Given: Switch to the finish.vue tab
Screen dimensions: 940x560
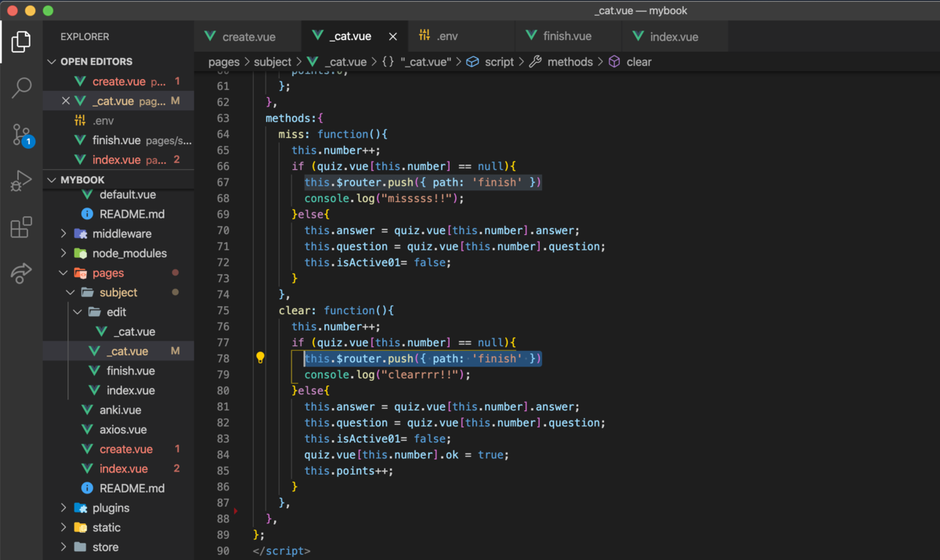Looking at the screenshot, I should [568, 37].
